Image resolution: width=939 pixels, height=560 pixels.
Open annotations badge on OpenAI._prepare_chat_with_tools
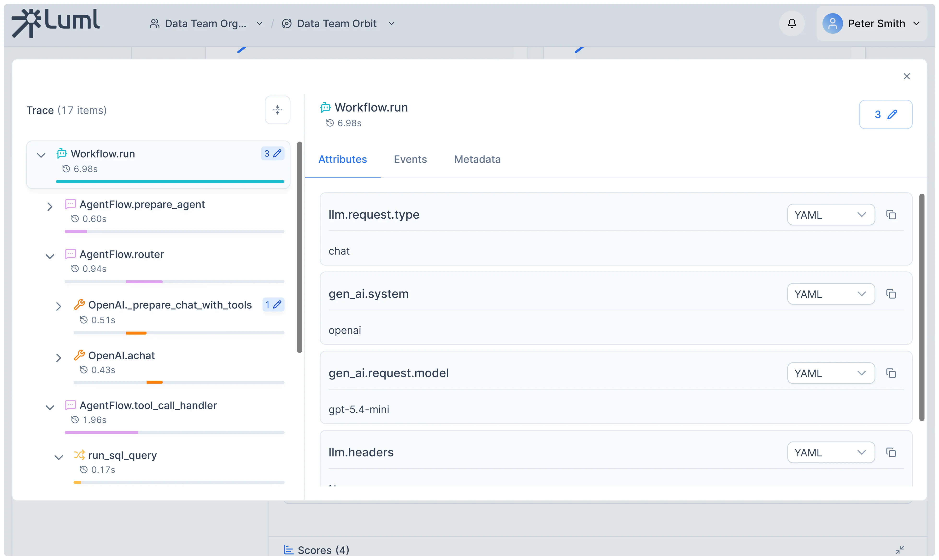coord(273,304)
